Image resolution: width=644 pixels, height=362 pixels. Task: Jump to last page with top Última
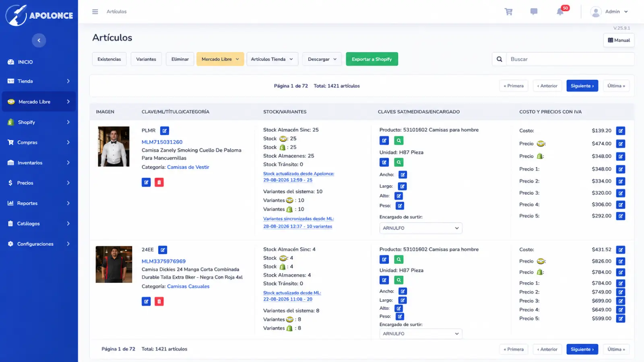click(x=616, y=86)
